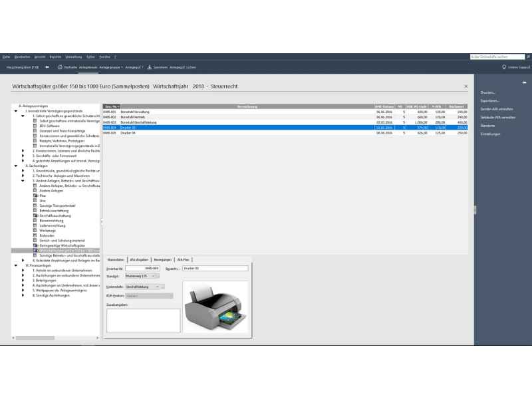532x399 pixels.
Task: Click the Speichern download icon
Action: click(150, 67)
